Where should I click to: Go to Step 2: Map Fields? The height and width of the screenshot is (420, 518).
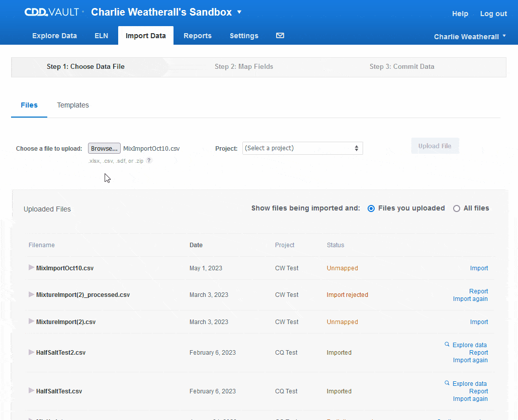244,66
